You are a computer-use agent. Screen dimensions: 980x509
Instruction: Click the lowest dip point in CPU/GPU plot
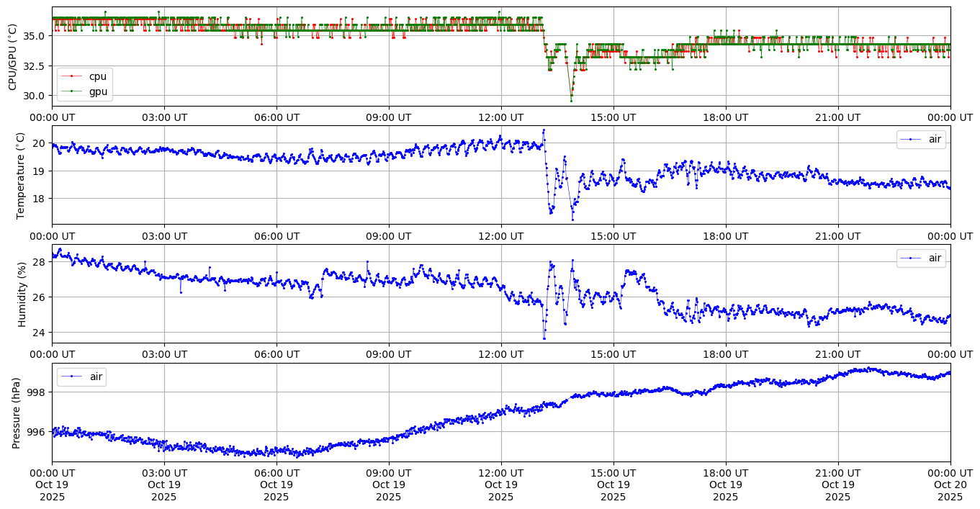click(x=571, y=99)
